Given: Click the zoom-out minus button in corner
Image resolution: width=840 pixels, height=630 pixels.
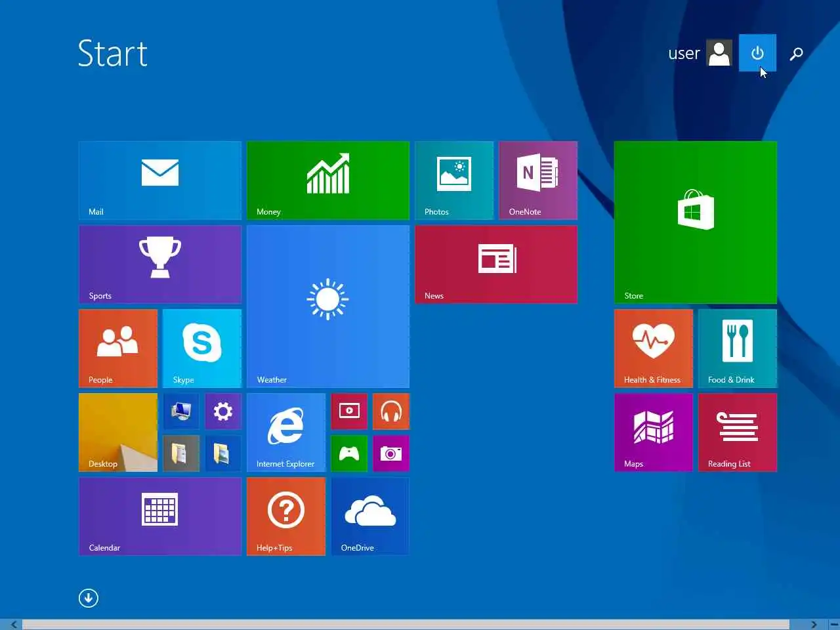Looking at the screenshot, I should click(x=833, y=624).
